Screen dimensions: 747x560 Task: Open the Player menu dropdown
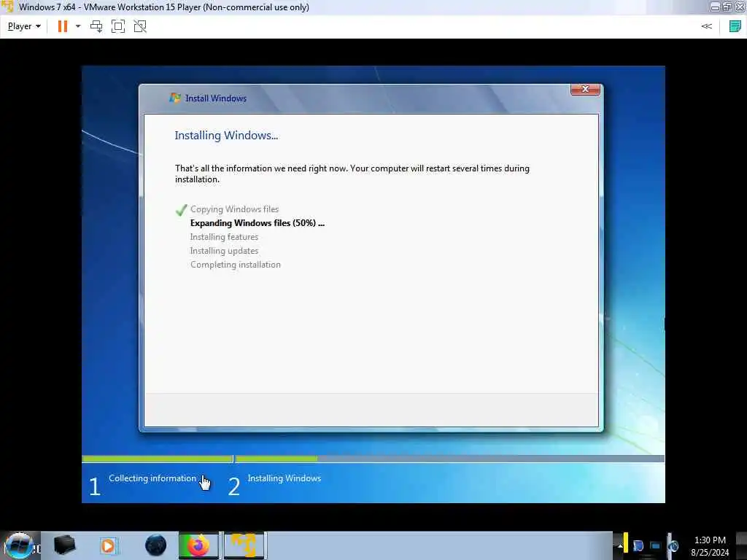click(x=24, y=26)
